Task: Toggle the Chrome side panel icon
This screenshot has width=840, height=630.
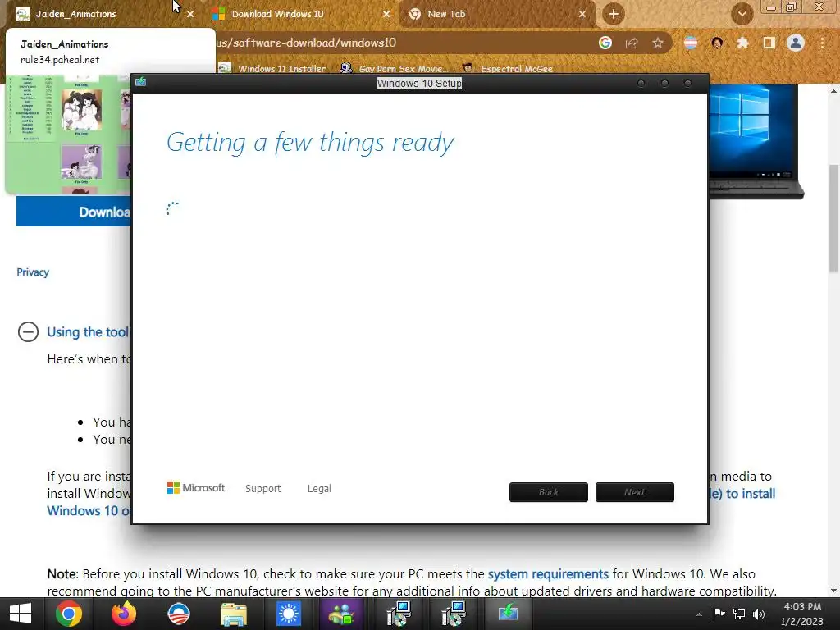Action: (769, 43)
